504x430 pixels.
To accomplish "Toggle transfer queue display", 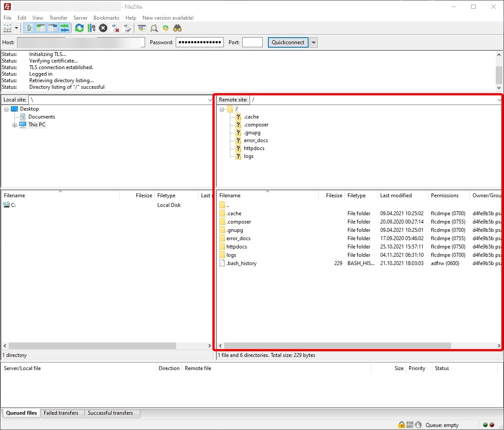I will click(65, 28).
